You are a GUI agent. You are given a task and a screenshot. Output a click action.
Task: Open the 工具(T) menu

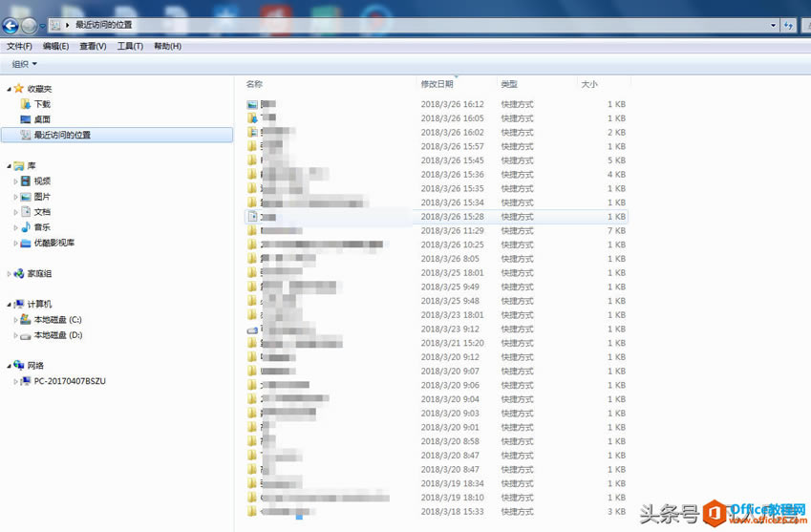tap(130, 46)
